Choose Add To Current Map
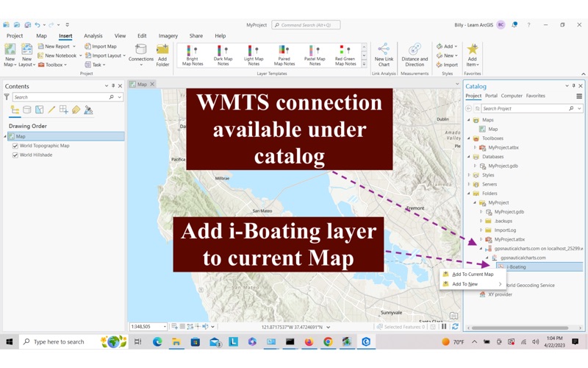Image resolution: width=588 pixels, height=368 pixels. coord(473,275)
